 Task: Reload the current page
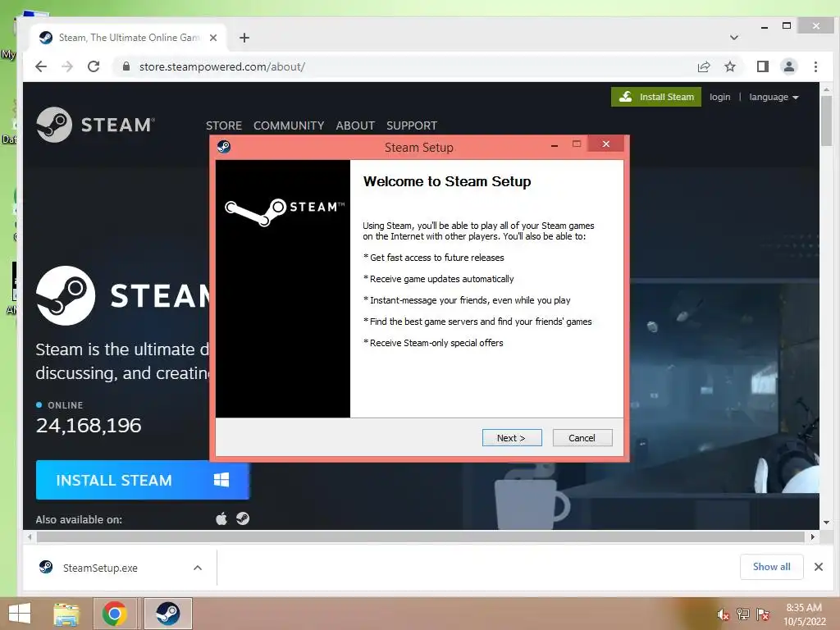(94, 66)
